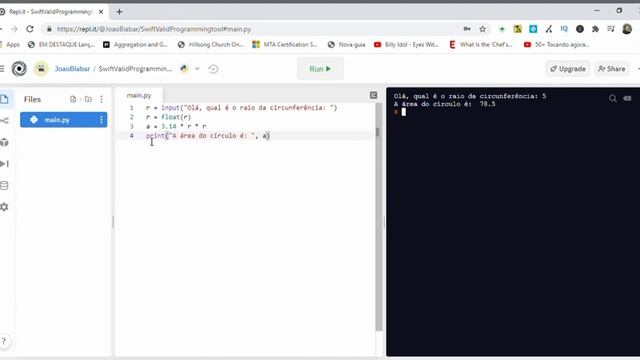This screenshot has width=640, height=360.
Task: Open Nova guia bookmark
Action: pyautogui.click(x=347, y=44)
